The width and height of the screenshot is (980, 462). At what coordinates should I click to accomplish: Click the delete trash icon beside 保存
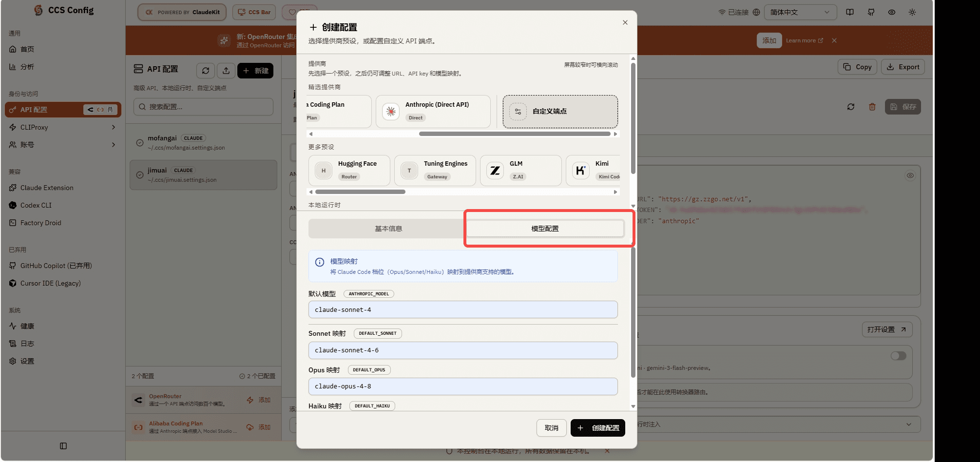click(x=872, y=107)
